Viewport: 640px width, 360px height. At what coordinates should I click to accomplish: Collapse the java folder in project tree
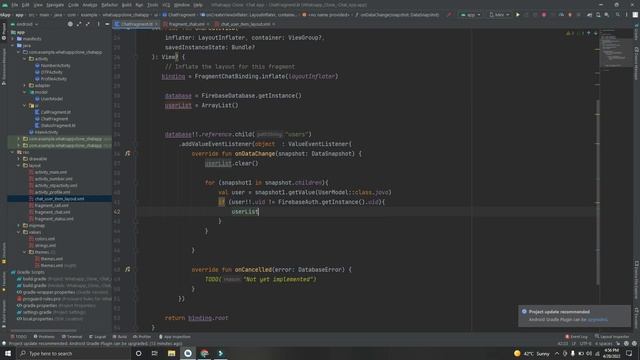[x=13, y=45]
